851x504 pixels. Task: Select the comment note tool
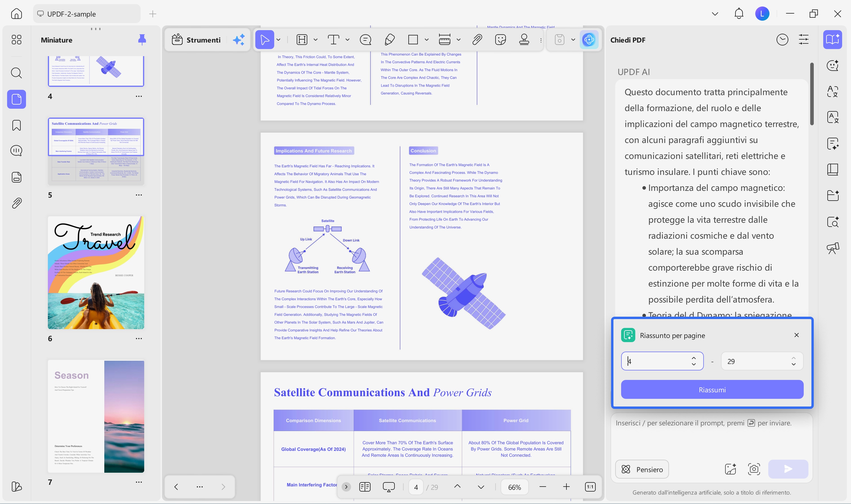[x=366, y=40]
